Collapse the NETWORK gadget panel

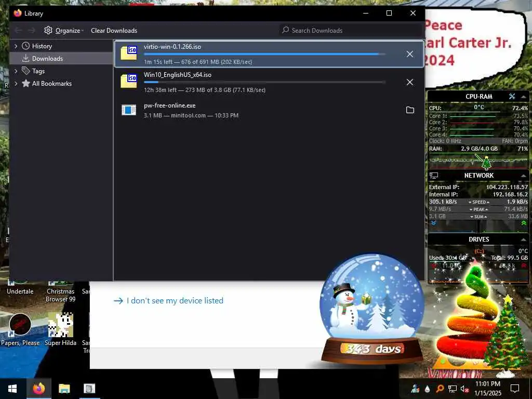[x=524, y=176]
